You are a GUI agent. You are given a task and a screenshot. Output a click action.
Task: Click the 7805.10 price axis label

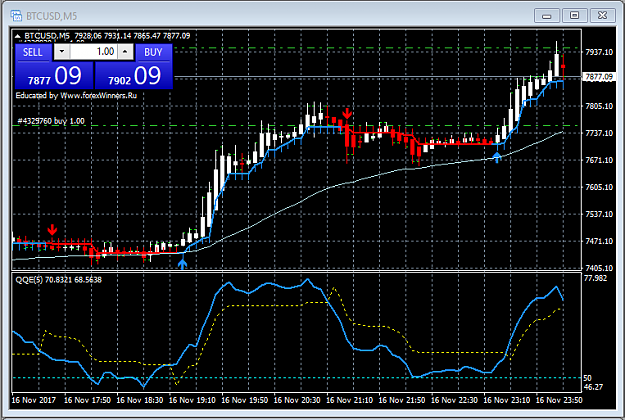point(599,106)
